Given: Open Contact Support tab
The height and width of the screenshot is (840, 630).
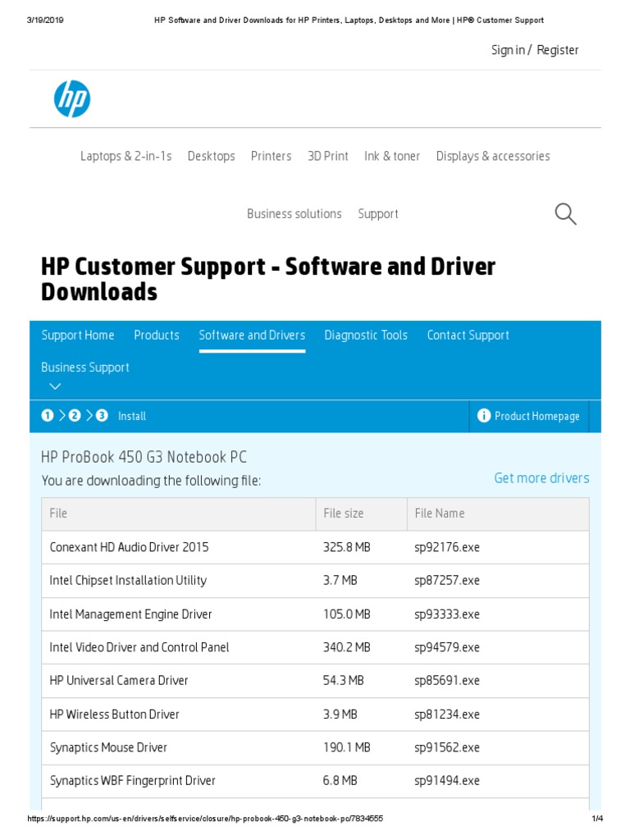Looking at the screenshot, I should point(468,336).
